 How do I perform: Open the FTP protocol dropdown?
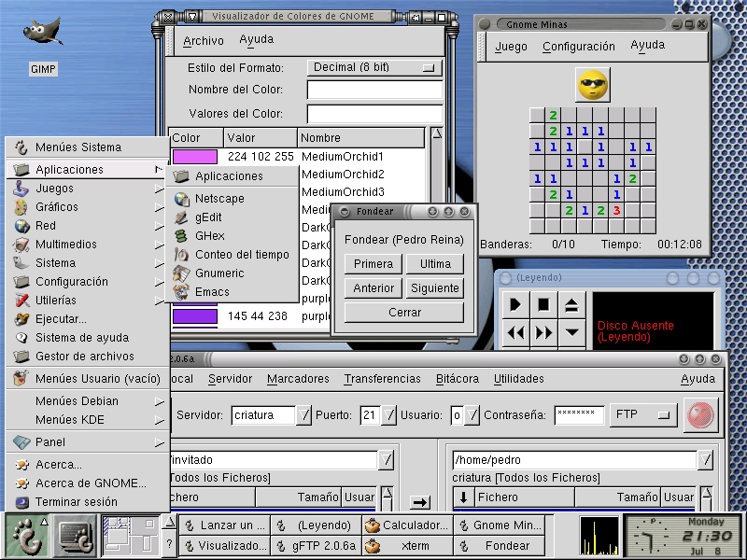[x=643, y=414]
